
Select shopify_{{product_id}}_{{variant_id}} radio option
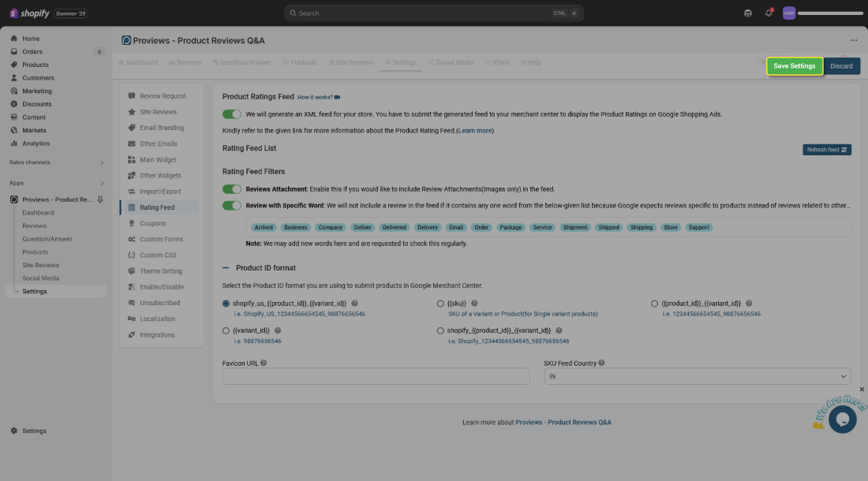(440, 330)
